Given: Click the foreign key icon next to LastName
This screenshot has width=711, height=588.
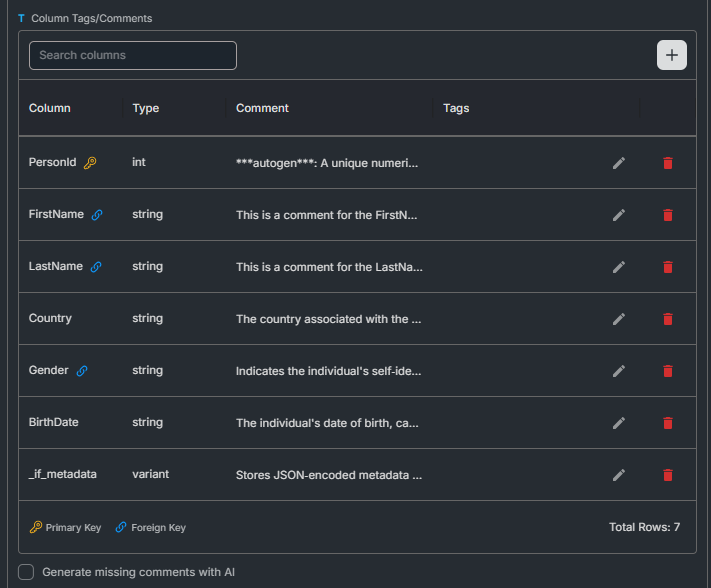Looking at the screenshot, I should pos(96,267).
